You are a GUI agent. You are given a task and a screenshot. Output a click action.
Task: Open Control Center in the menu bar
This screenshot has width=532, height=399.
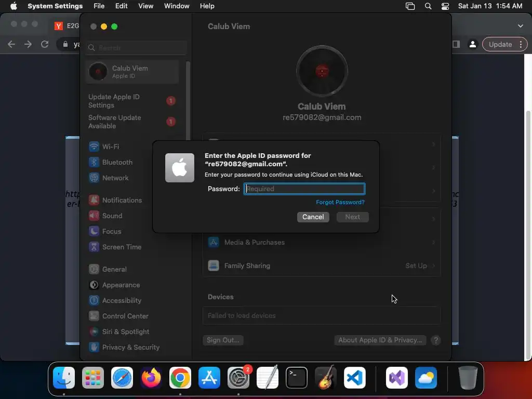[445, 6]
